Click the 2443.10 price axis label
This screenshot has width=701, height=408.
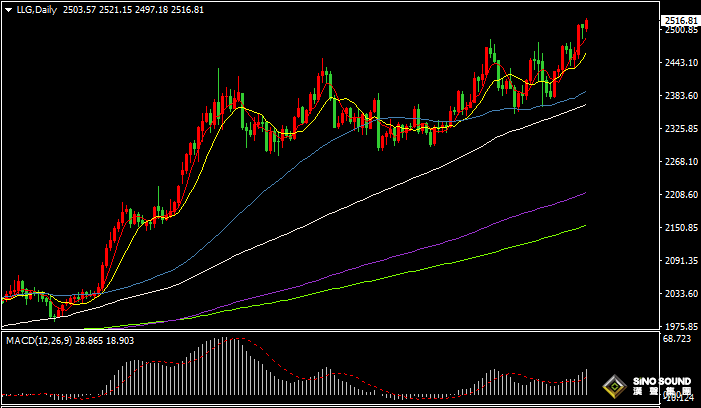[680, 63]
